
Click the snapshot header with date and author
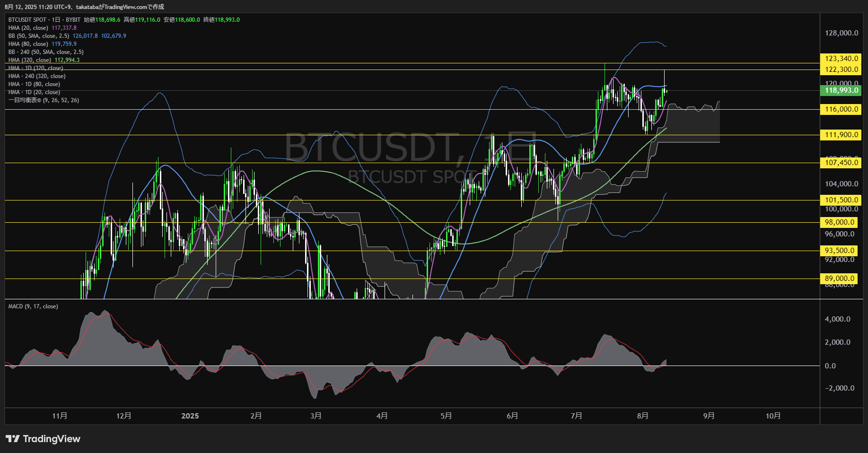click(85, 7)
